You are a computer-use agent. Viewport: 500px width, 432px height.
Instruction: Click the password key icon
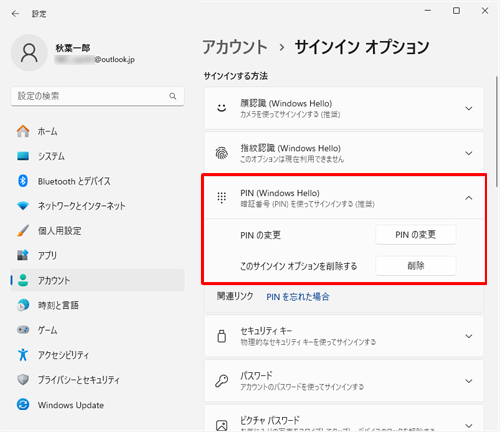coord(222,381)
